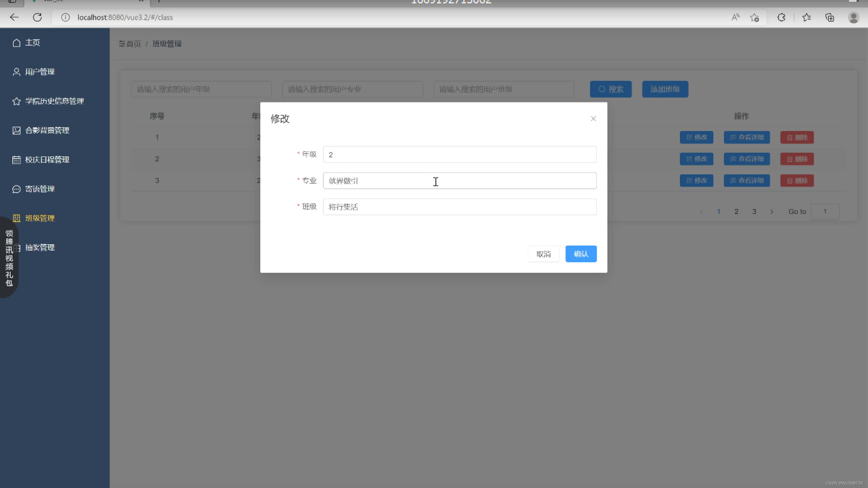
Task: Open the collections icon
Action: (x=830, y=17)
